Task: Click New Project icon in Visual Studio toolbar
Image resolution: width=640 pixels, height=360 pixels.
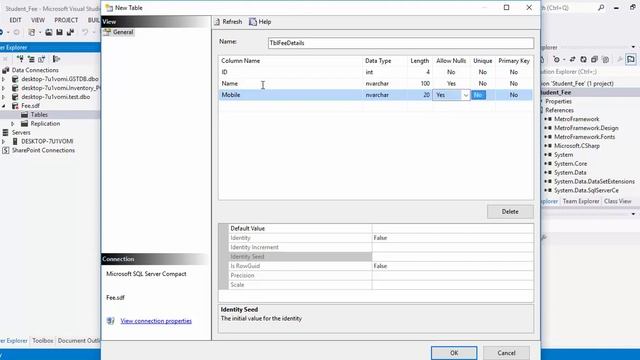Action: click(x=31, y=32)
